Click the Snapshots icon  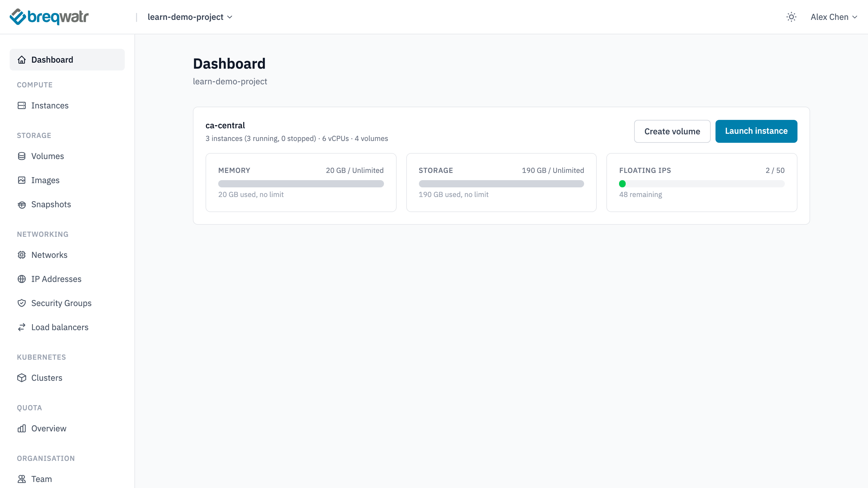tap(22, 205)
